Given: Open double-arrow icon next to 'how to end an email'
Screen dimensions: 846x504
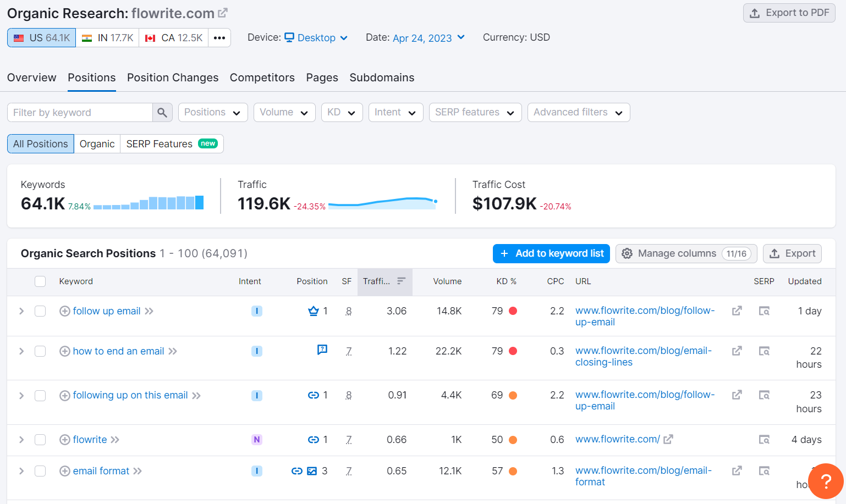Looking at the screenshot, I should click(x=173, y=351).
